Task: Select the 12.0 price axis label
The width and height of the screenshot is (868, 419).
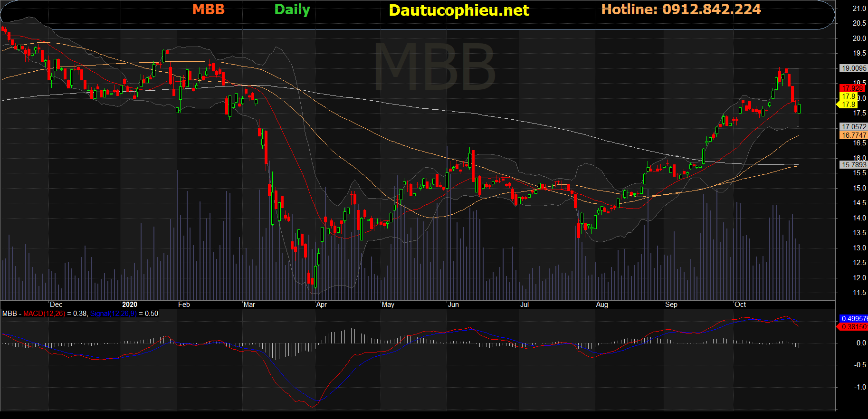Action: tap(859, 278)
